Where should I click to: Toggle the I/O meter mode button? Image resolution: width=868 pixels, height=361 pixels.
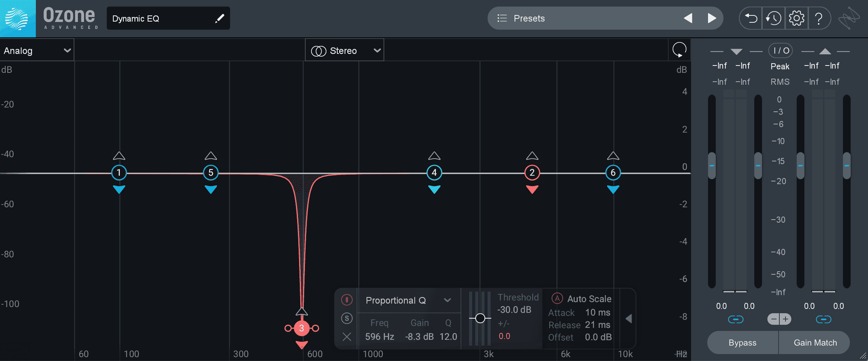[x=781, y=50]
